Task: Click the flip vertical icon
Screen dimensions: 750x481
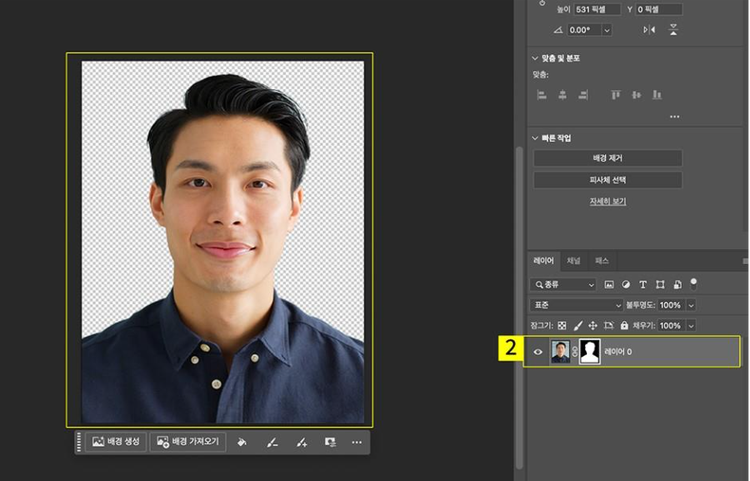Action: click(x=674, y=30)
